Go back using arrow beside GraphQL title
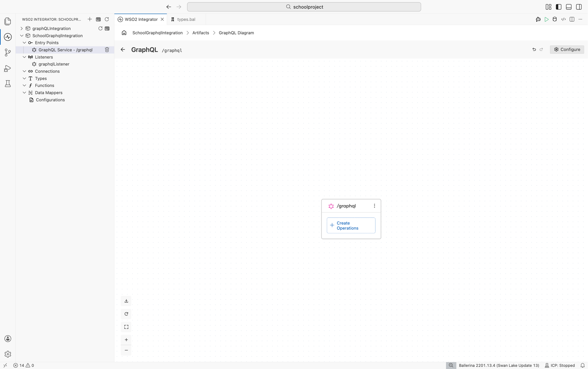Screen dimensions: 588x369 tap(123, 50)
